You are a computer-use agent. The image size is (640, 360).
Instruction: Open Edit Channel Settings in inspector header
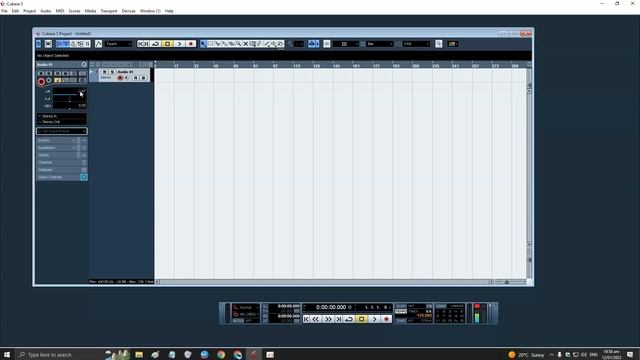click(x=84, y=64)
